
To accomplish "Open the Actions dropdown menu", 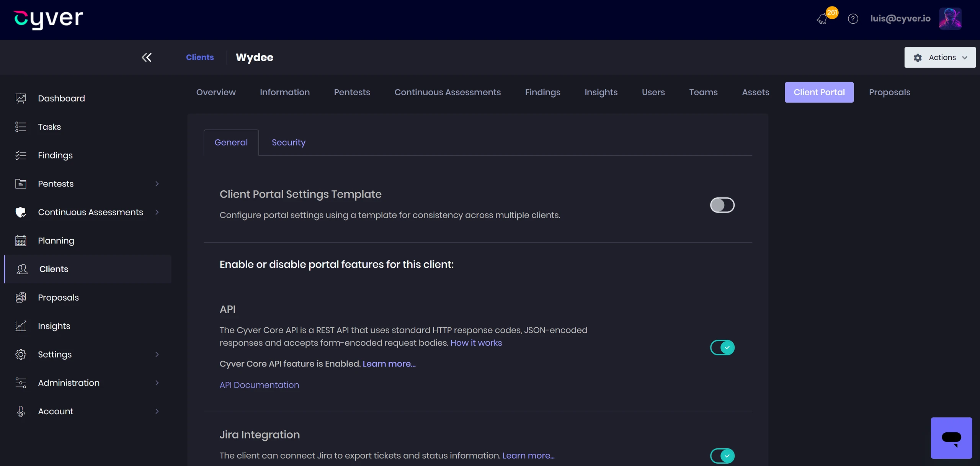I will click(940, 57).
